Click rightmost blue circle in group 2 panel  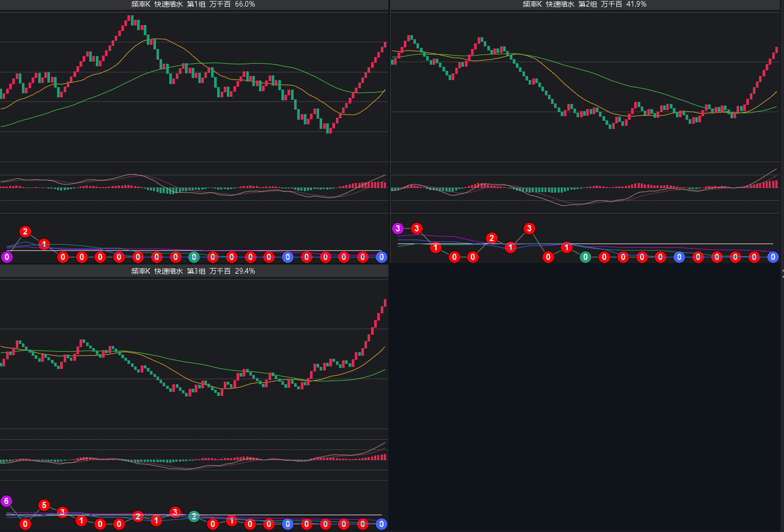click(773, 257)
